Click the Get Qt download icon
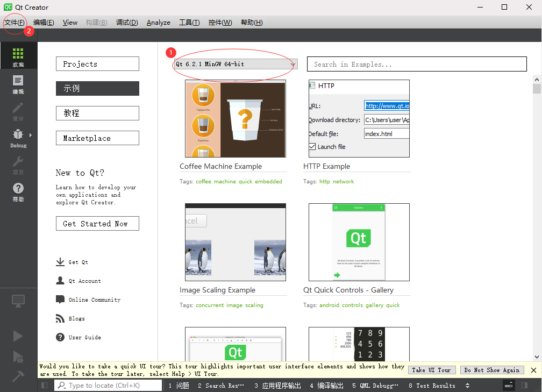Image resolution: width=542 pixels, height=392 pixels. click(60, 262)
